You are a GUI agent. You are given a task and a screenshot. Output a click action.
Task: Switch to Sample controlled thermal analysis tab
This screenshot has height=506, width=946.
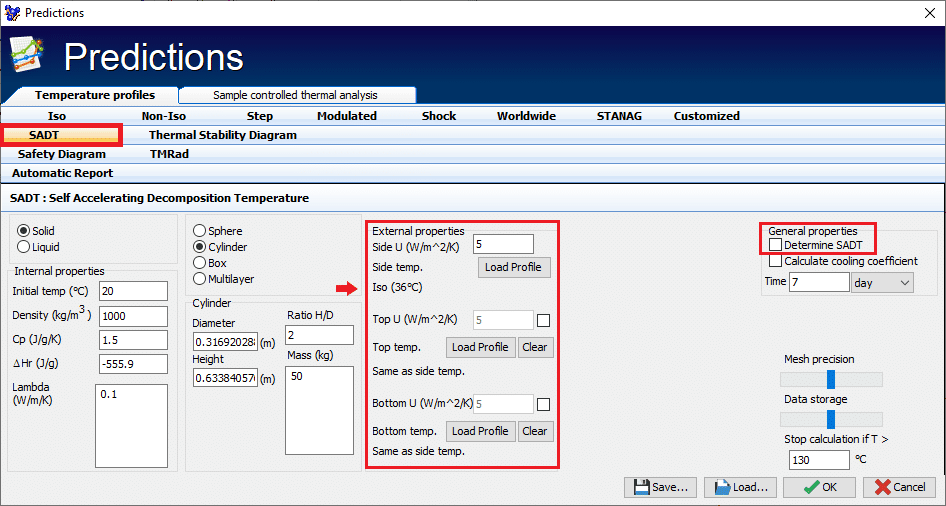tap(296, 95)
